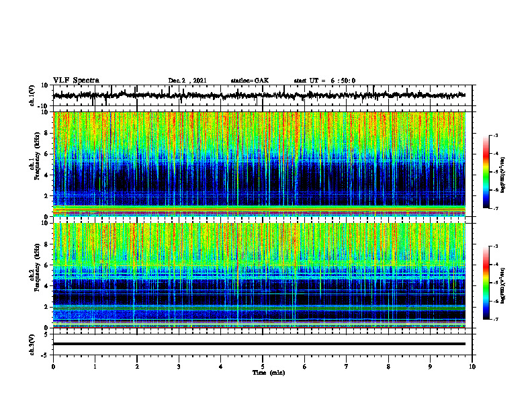The width and height of the screenshot is (532, 411).
Task: Select the date label "Dec. 2, 2021"
Action: coord(187,81)
